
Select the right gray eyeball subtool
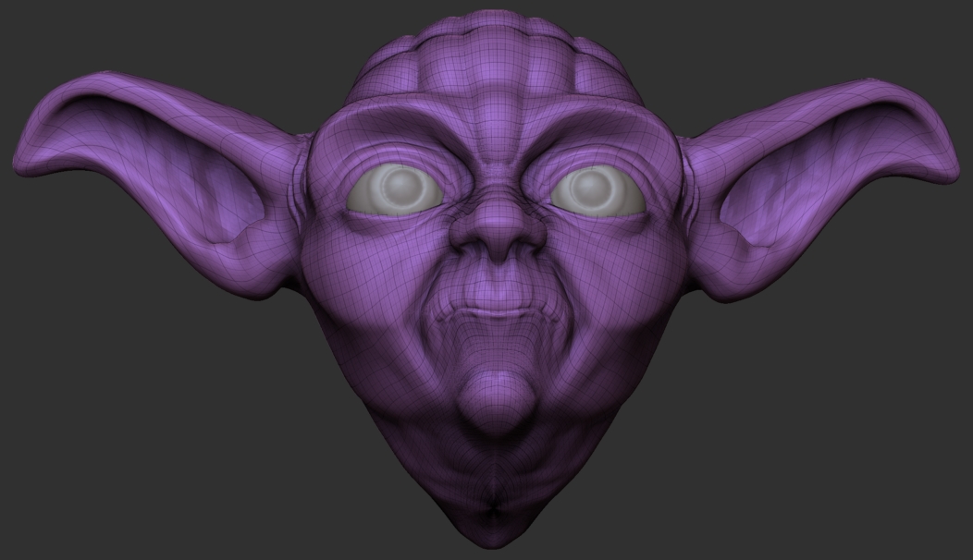pyautogui.click(x=597, y=189)
